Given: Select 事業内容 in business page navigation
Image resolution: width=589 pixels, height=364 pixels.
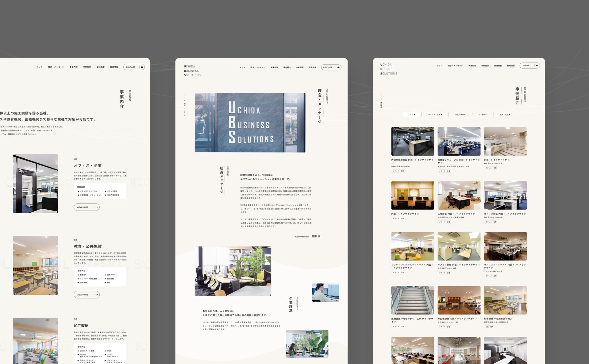Looking at the screenshot, I should click(74, 67).
